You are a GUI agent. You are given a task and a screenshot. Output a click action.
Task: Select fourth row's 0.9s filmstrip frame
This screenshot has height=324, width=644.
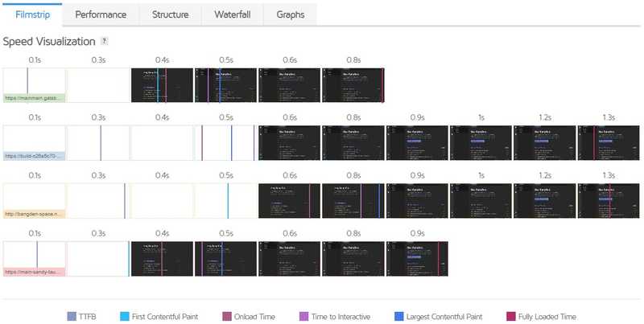(417, 259)
